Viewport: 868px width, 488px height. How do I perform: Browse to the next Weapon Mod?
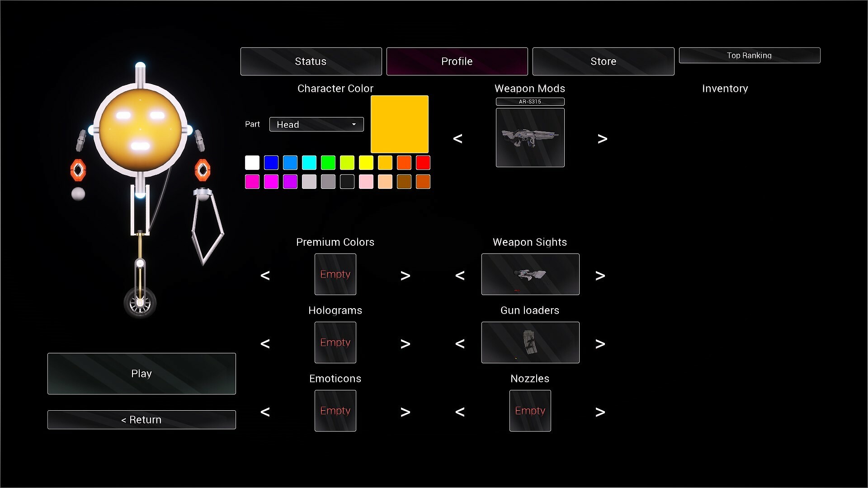pyautogui.click(x=603, y=138)
